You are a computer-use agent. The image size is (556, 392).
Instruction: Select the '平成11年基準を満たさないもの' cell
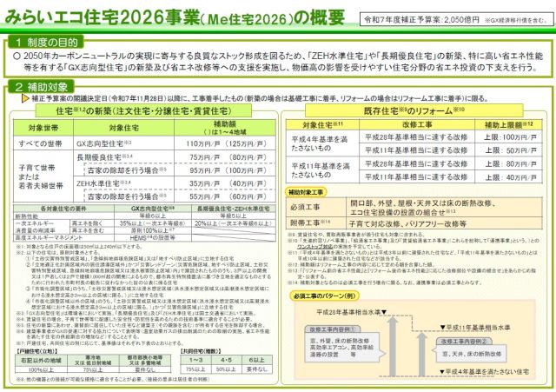coord(321,170)
